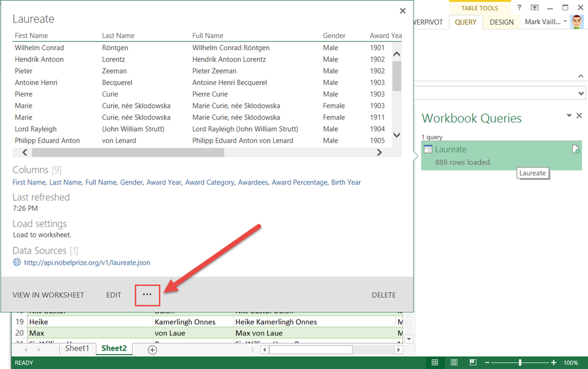Open the three-dots more options button

(x=147, y=295)
